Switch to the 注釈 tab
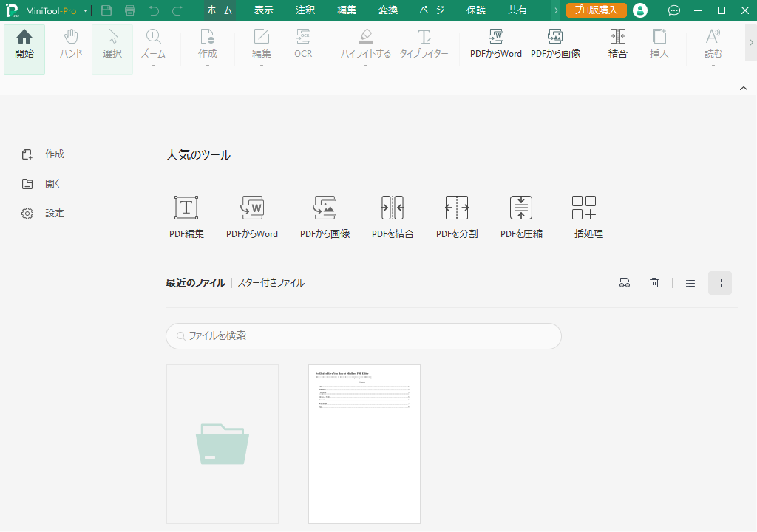The image size is (757, 532). point(305,10)
